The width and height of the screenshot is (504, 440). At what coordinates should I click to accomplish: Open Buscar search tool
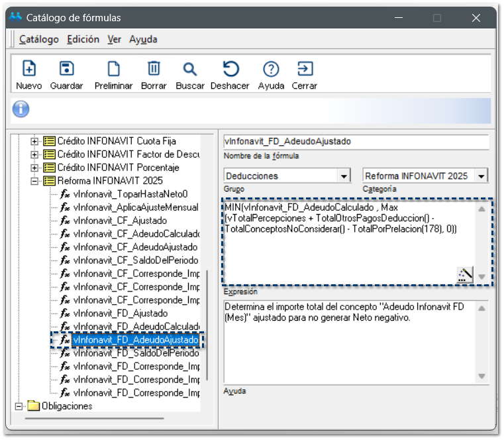click(190, 69)
